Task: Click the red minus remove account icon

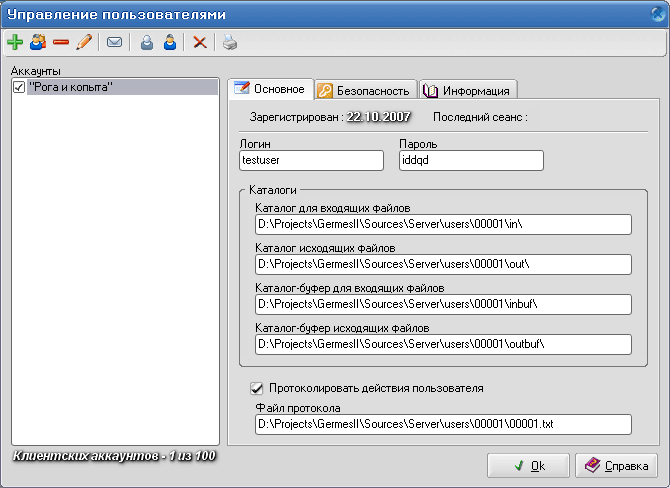Action: (x=61, y=42)
